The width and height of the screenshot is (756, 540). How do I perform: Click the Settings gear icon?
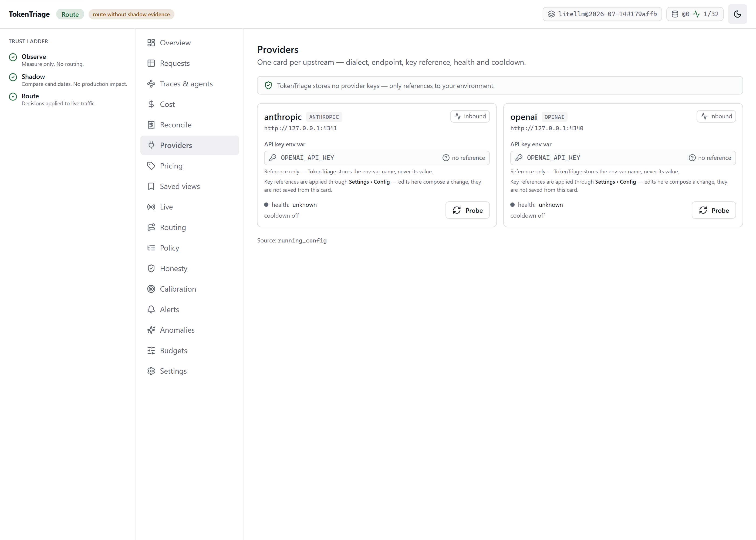[x=151, y=371]
